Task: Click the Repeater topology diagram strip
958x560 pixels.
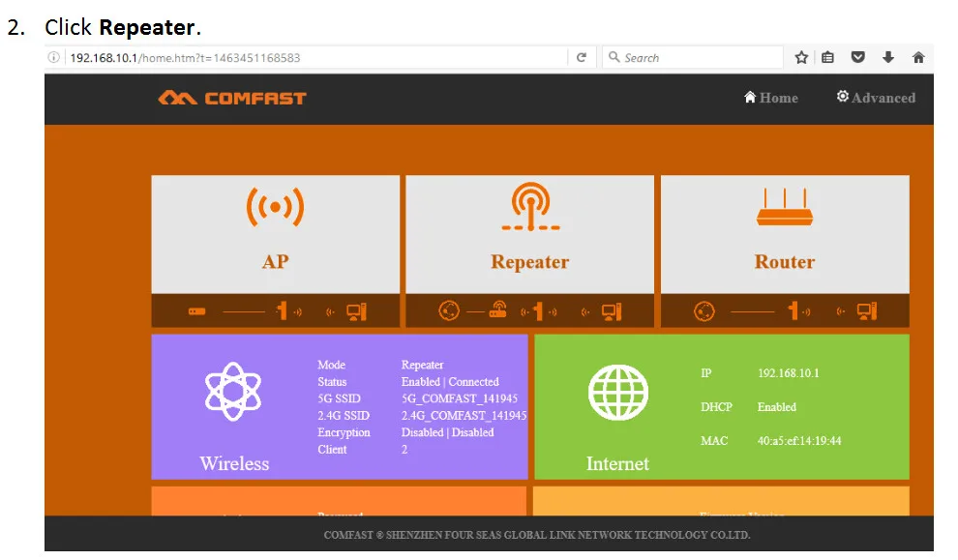Action: click(529, 310)
